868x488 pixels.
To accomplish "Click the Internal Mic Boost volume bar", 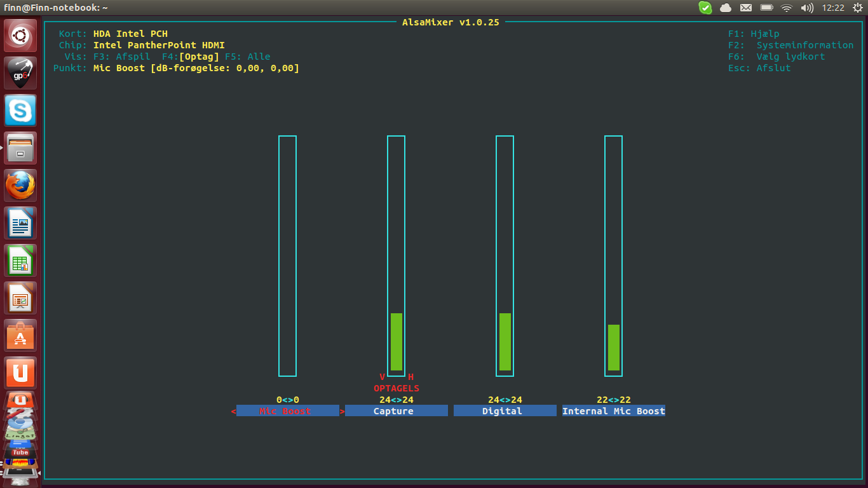I will [x=613, y=256].
